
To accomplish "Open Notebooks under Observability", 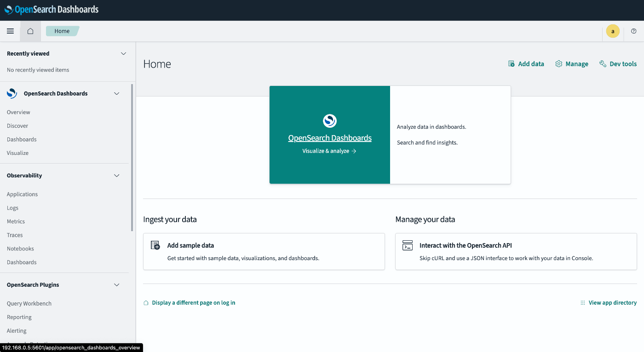I will (20, 249).
